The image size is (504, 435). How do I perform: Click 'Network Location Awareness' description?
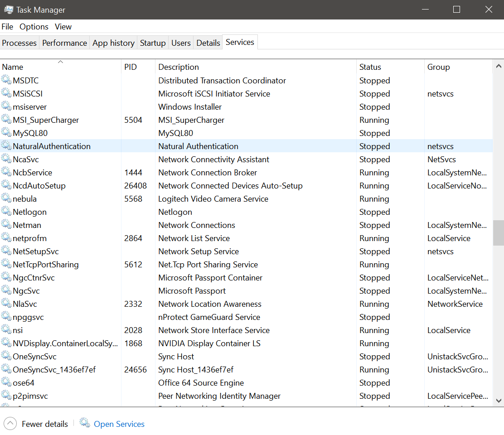point(209,304)
